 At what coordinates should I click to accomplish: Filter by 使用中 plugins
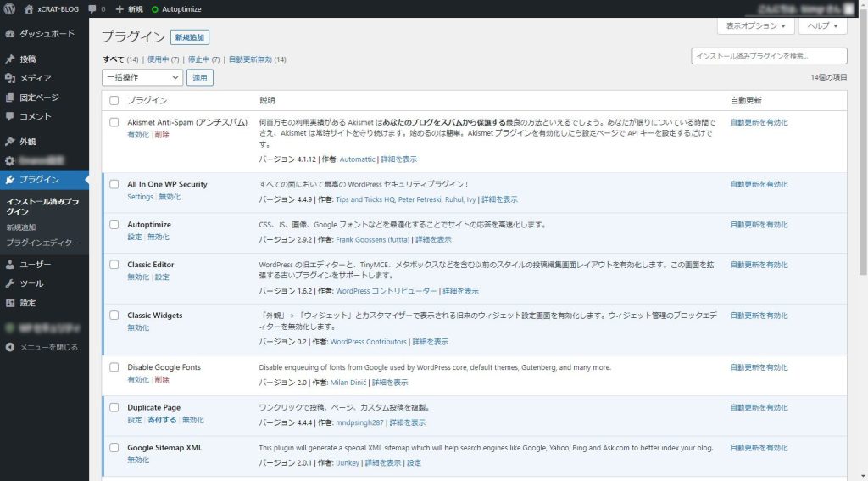tap(158, 59)
